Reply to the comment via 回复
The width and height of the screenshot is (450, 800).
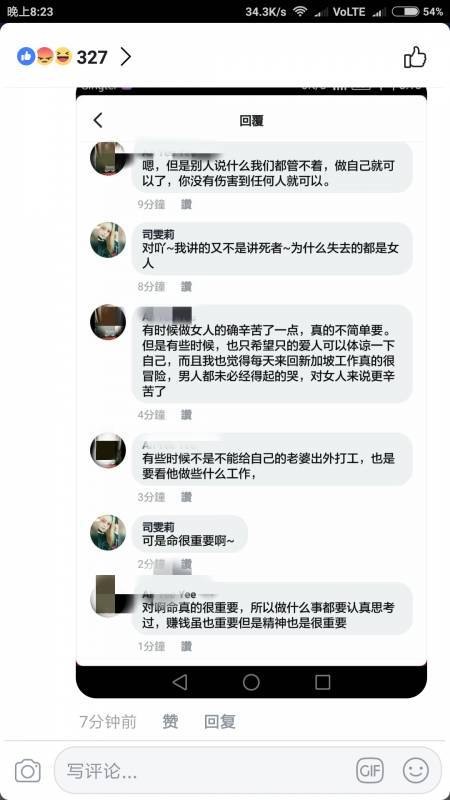pos(220,721)
